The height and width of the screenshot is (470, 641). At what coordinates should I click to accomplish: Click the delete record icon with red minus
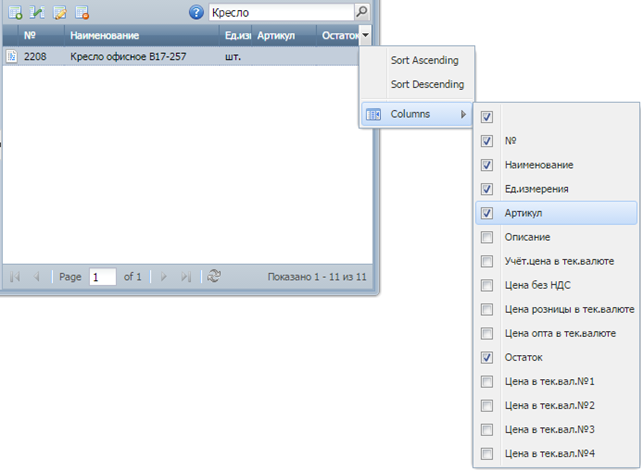click(x=82, y=12)
